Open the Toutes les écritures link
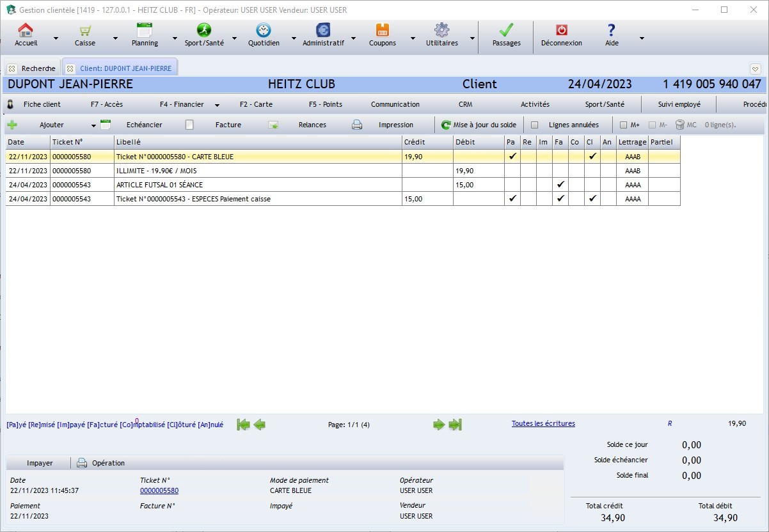The image size is (769, 532). [x=543, y=423]
